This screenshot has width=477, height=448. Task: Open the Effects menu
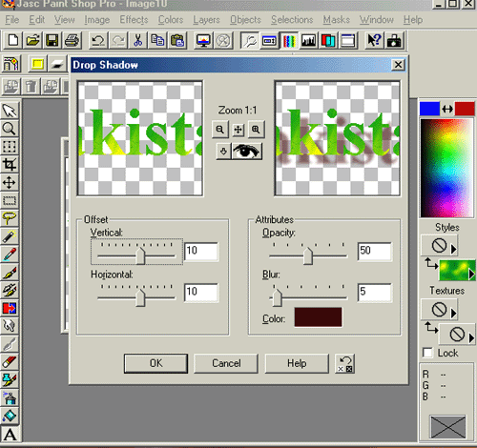pyautogui.click(x=134, y=20)
